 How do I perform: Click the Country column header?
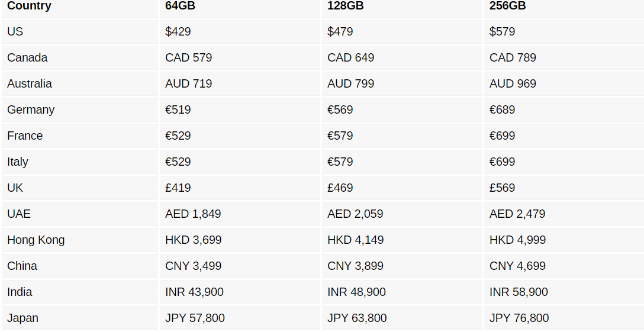coord(29,6)
